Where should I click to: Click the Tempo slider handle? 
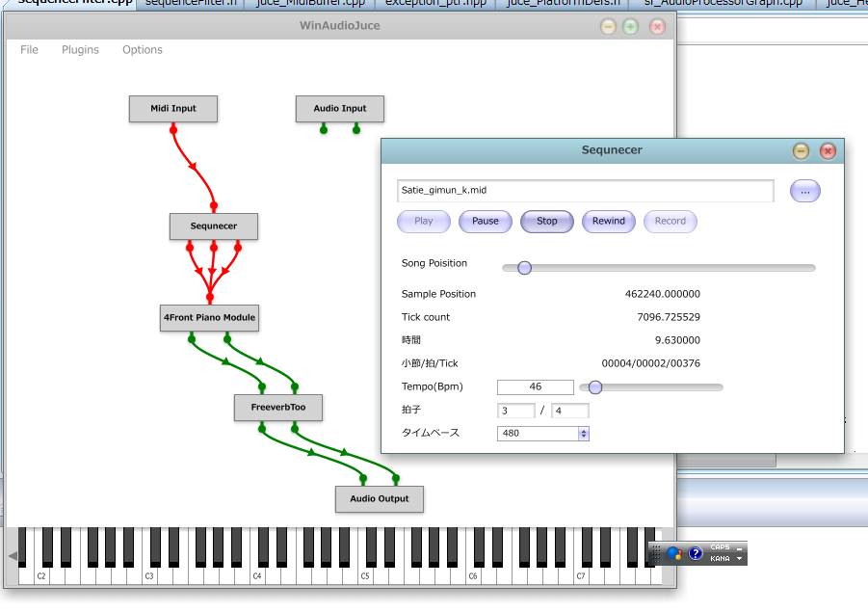pos(595,387)
